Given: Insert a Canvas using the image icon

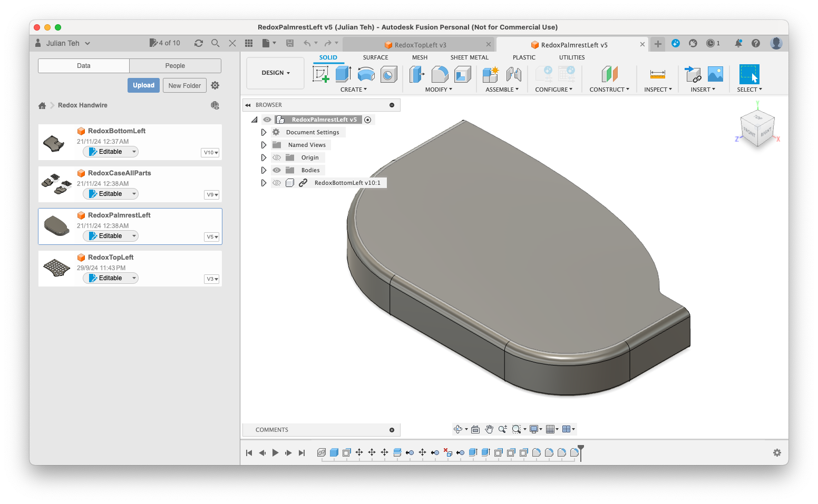Looking at the screenshot, I should (x=715, y=74).
